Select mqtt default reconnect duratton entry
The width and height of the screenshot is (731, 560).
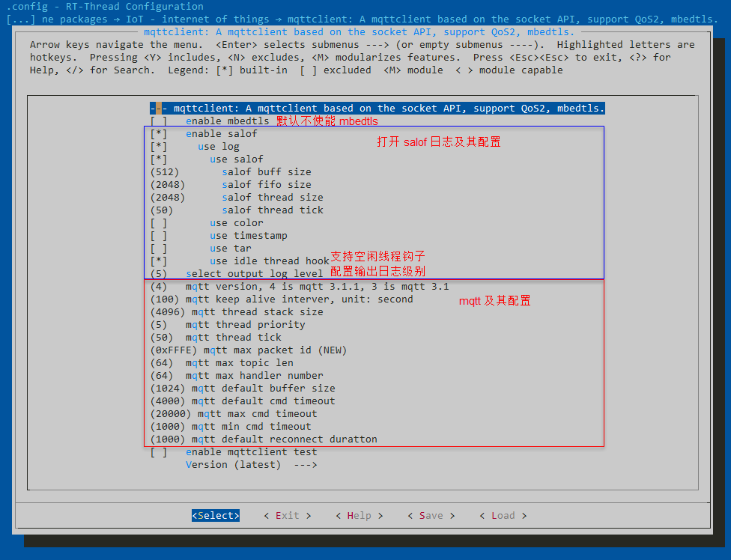click(x=264, y=439)
